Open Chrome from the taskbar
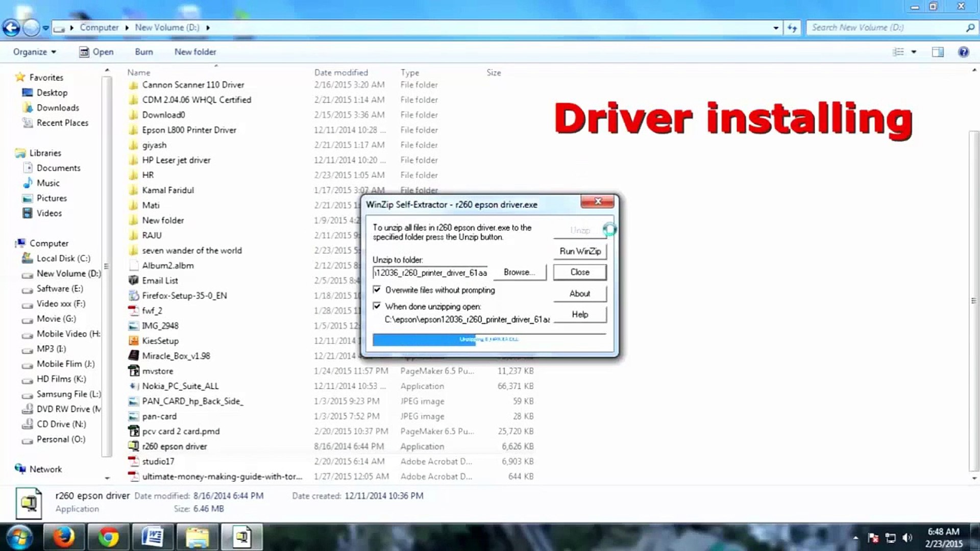Viewport: 980px width, 551px height. click(x=108, y=537)
